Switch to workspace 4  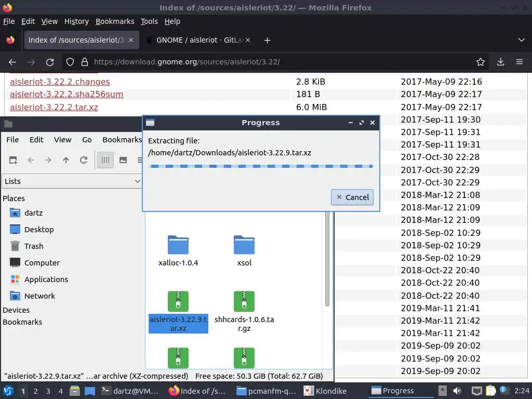click(x=61, y=391)
